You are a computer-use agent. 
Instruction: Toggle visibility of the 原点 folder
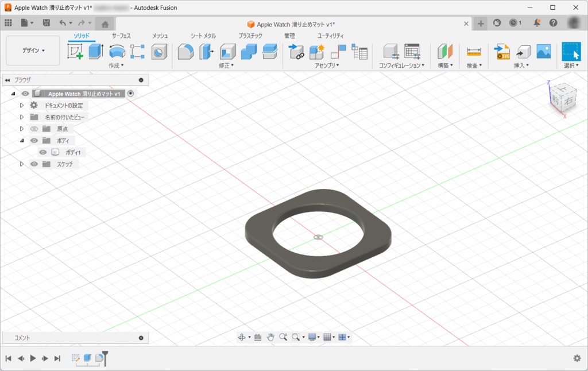pyautogui.click(x=33, y=129)
